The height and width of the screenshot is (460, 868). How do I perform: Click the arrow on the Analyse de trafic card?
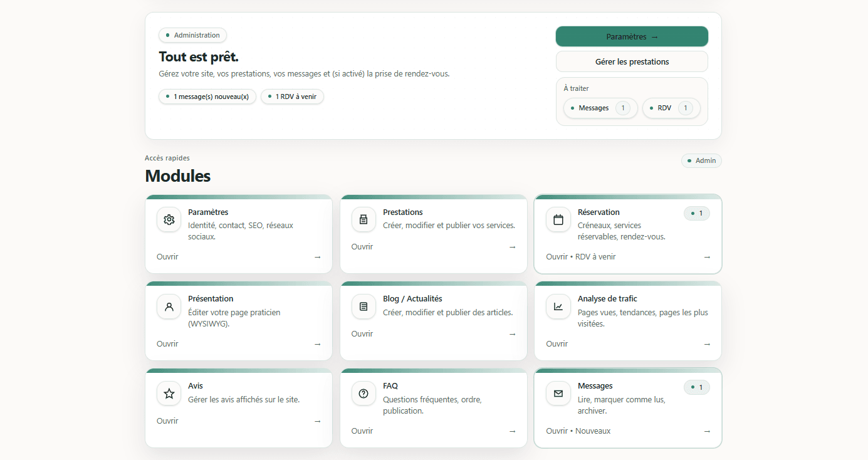tap(706, 343)
